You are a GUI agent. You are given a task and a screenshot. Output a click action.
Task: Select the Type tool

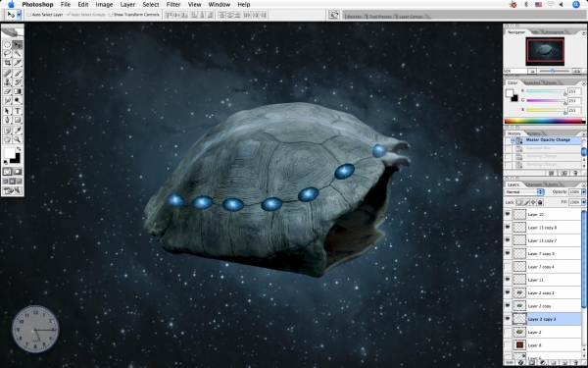[18, 111]
